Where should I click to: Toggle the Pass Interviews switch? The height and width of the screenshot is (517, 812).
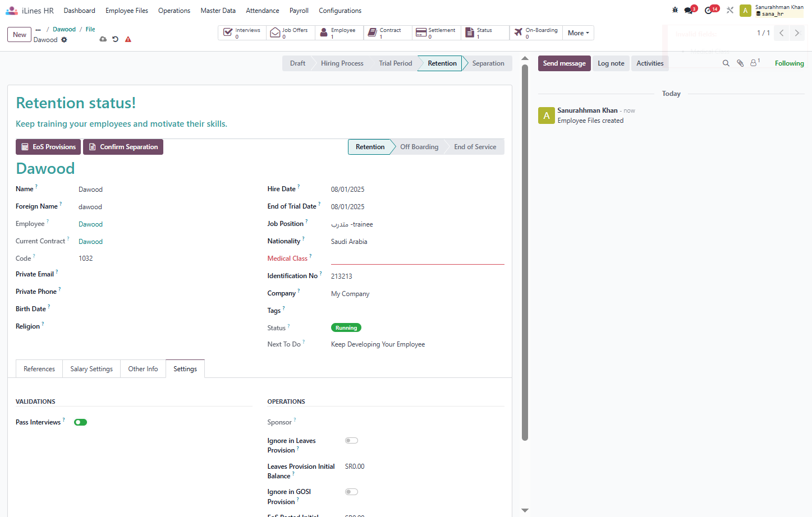coord(80,422)
